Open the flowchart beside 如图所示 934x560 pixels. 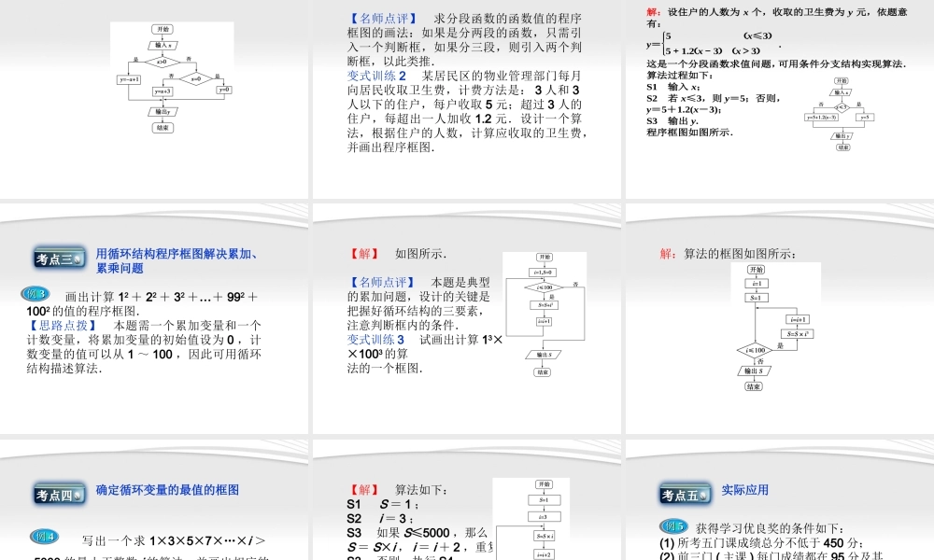click(545, 315)
